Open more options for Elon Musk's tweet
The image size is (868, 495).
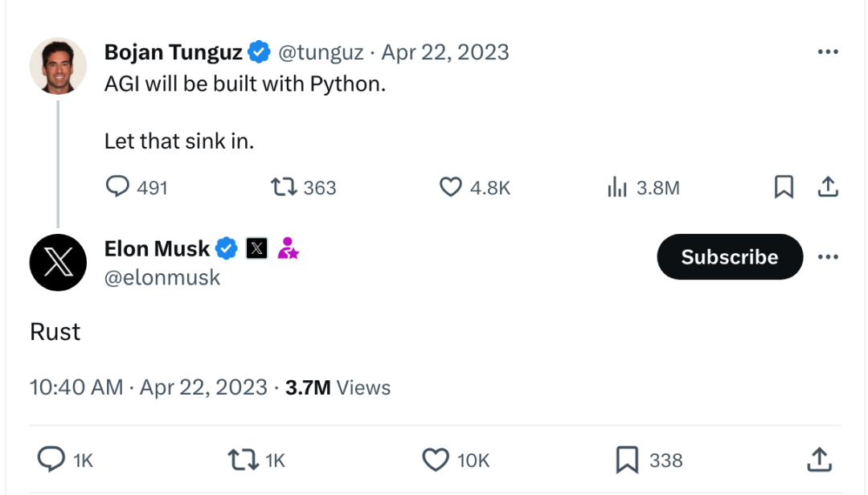[x=828, y=257]
